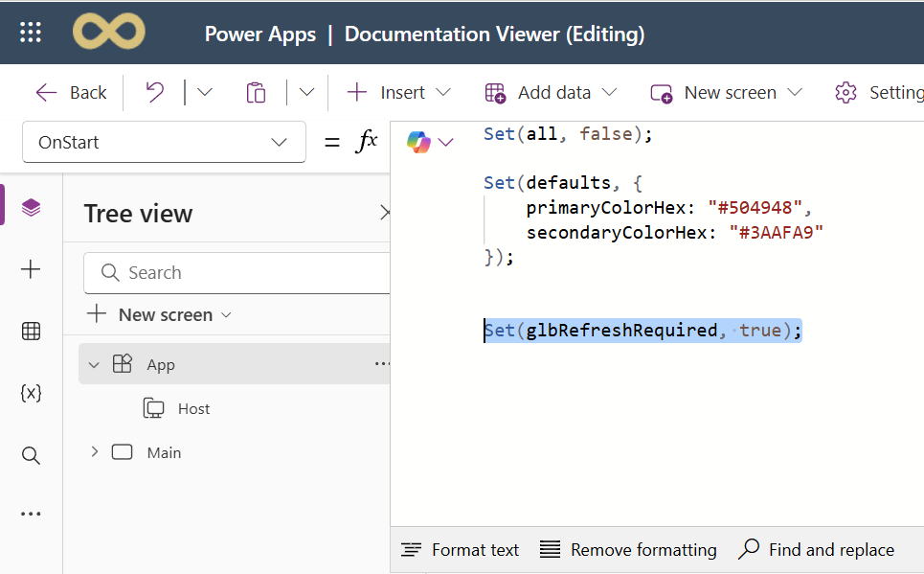Open the Add data menu
The image size is (924, 574).
[x=551, y=92]
